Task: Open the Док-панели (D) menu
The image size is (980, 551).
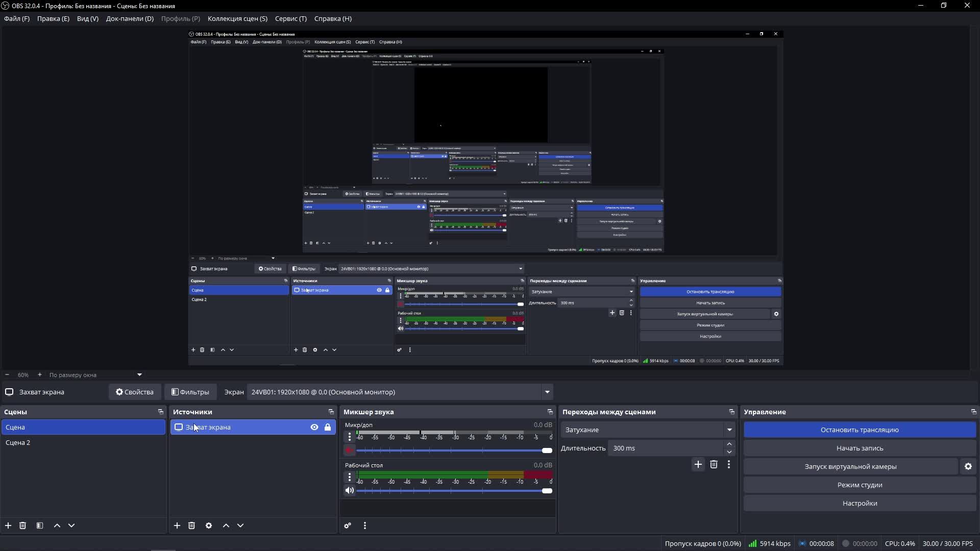Action: (130, 18)
